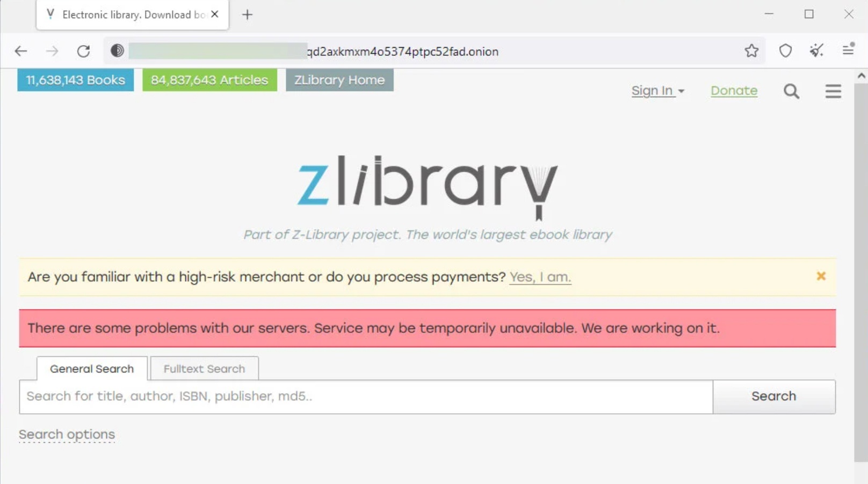
Task: Click the Tor onion circuit icon
Action: (x=117, y=51)
